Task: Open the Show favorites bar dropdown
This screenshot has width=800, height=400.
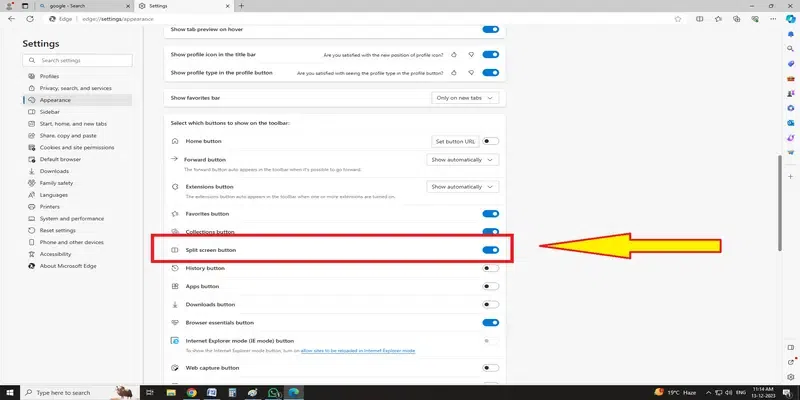Action: coord(465,98)
